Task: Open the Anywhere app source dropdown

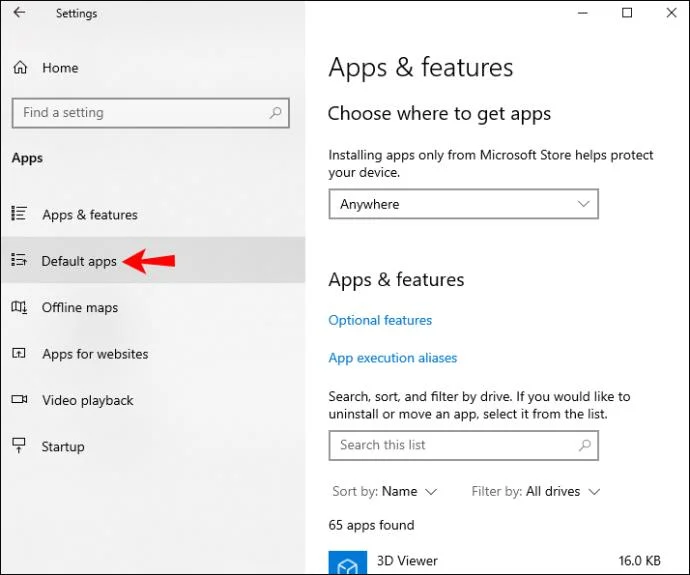Action: tap(463, 204)
